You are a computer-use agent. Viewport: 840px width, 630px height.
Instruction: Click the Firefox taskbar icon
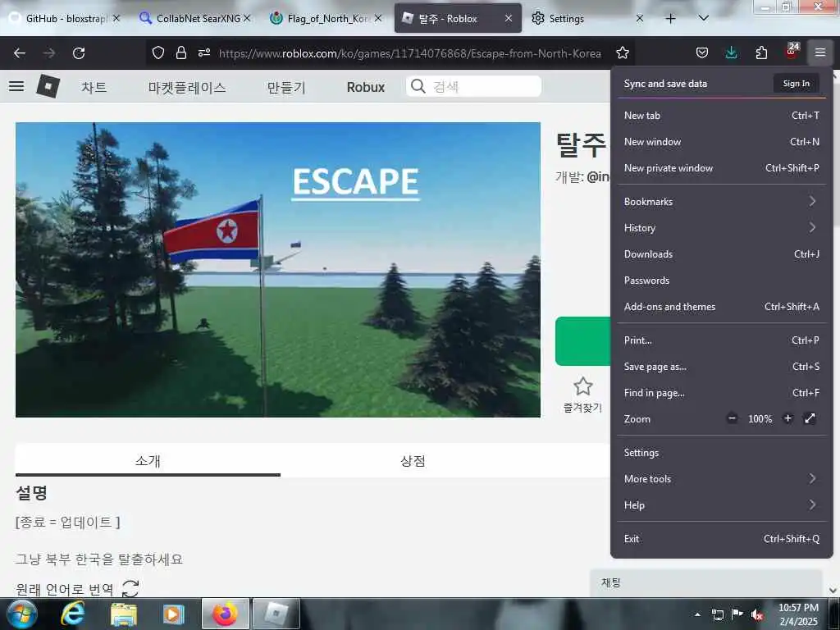(225, 614)
